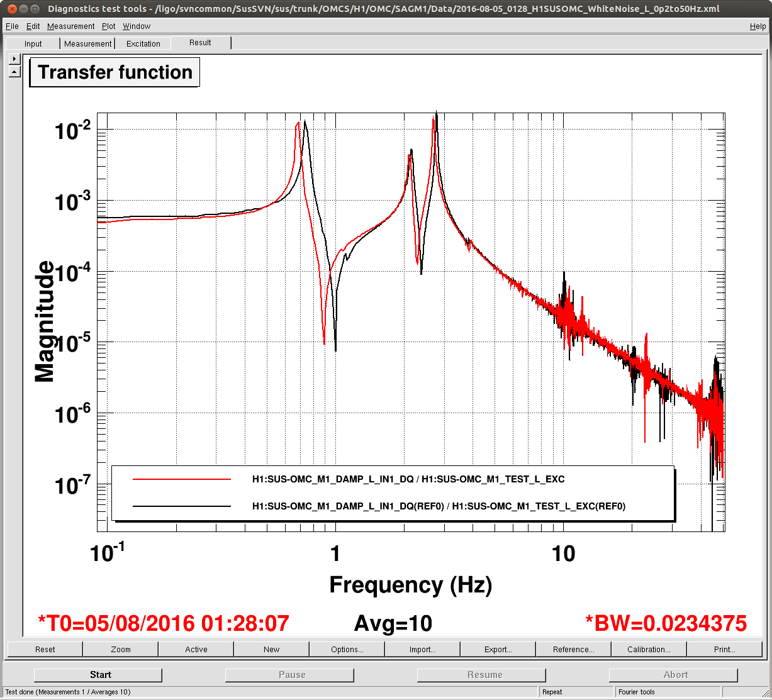Click the Export... button
Image resolution: width=772 pixels, height=700 pixels.
coord(498,649)
